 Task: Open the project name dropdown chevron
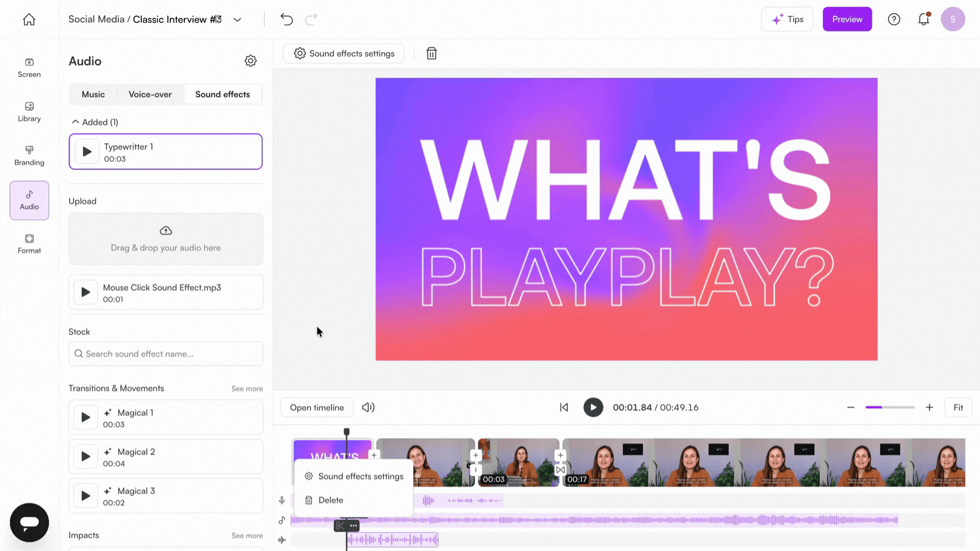click(237, 20)
